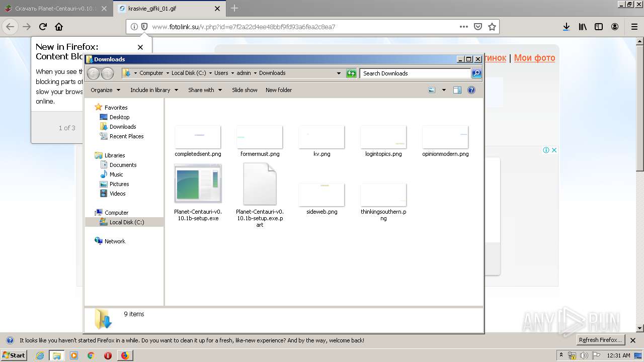Open Recent Places in navigation pane
644x362 pixels.
point(126,136)
